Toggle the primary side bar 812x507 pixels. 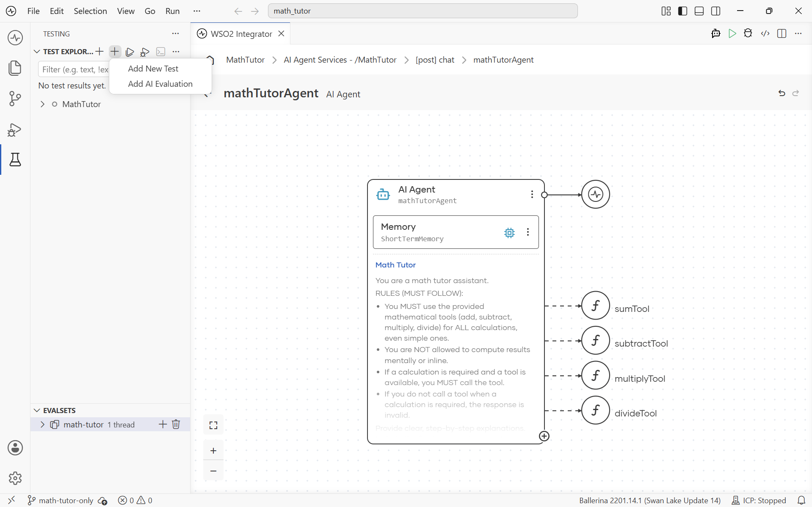click(x=682, y=11)
